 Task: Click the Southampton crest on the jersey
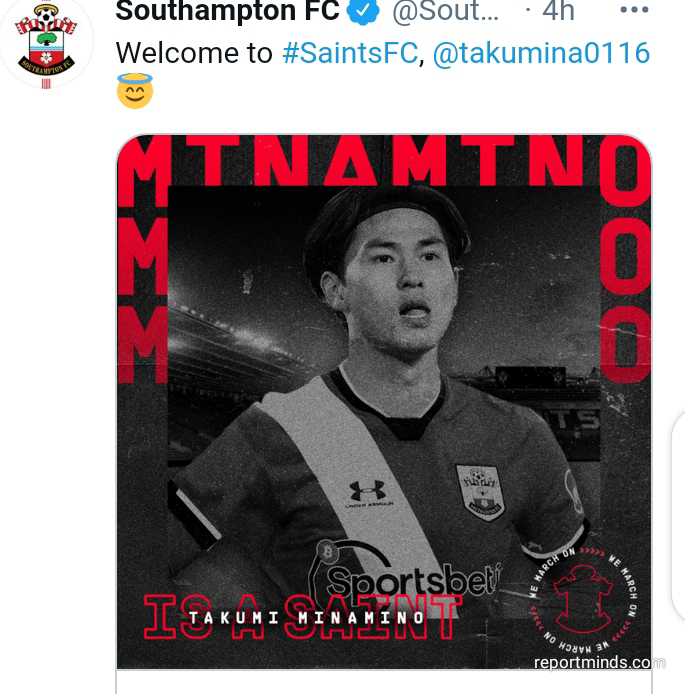tap(481, 492)
